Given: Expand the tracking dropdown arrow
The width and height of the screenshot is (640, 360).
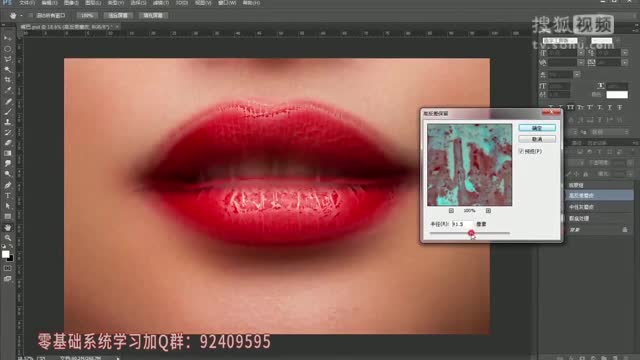Looking at the screenshot, I should click(624, 62).
